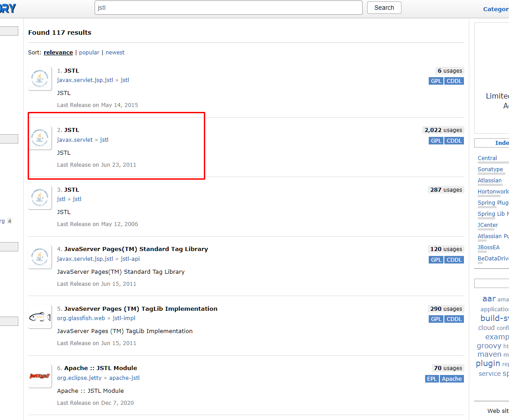This screenshot has height=420, width=509.
Task: Click the service tag in tag cloud
Action: pyautogui.click(x=489, y=374)
